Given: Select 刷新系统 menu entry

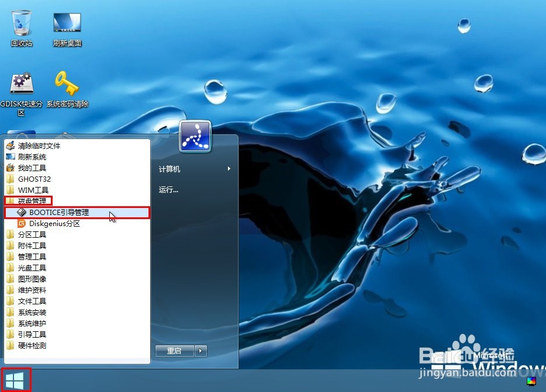Looking at the screenshot, I should pyautogui.click(x=77, y=157).
